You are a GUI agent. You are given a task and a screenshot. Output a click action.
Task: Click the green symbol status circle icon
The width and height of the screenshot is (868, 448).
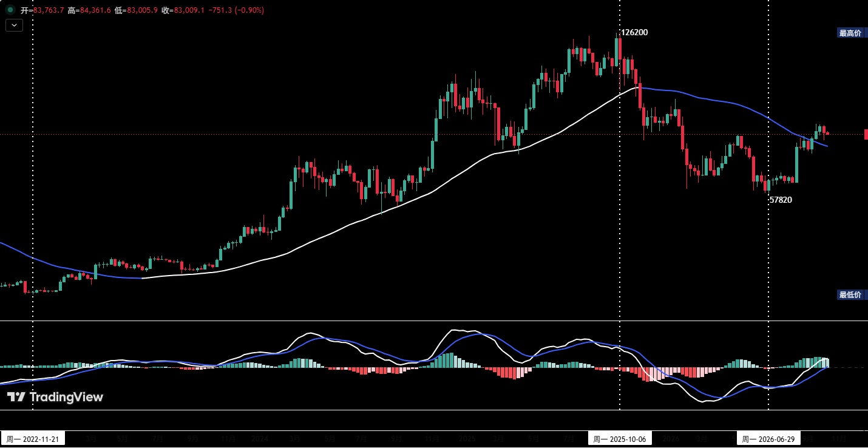(10, 10)
